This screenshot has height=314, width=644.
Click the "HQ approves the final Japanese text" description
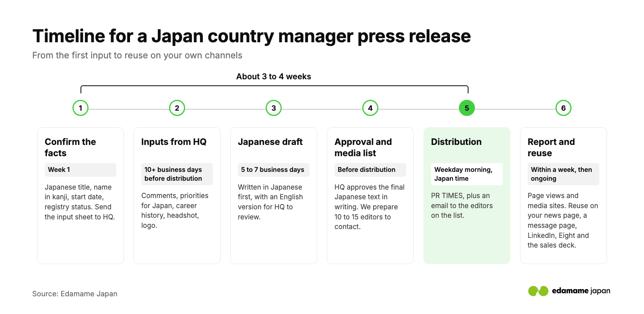(369, 207)
